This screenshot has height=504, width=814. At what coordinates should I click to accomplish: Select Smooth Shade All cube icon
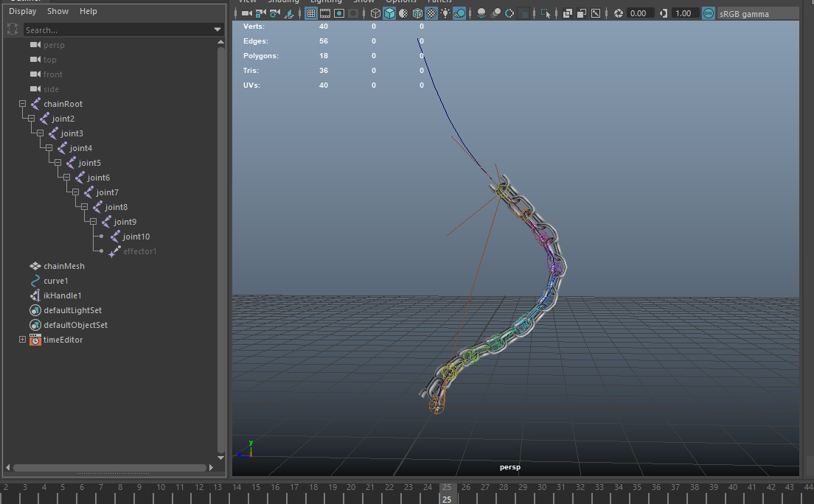[389, 13]
